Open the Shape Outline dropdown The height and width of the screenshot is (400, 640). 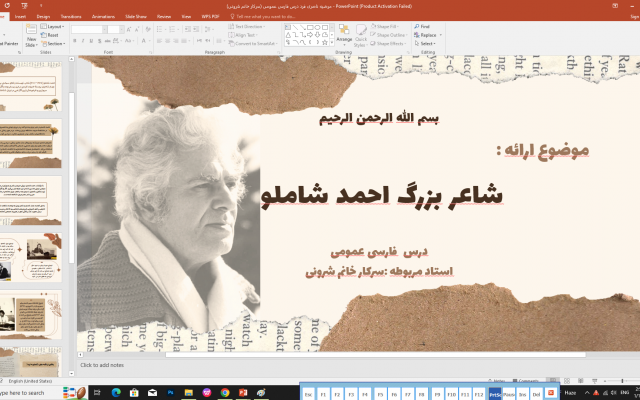389,35
